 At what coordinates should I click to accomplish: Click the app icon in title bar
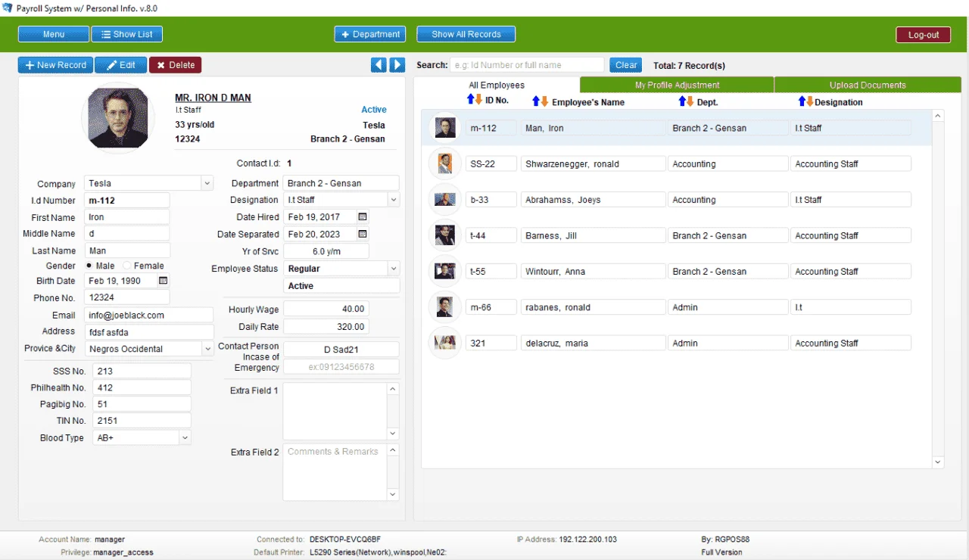[x=8, y=8]
